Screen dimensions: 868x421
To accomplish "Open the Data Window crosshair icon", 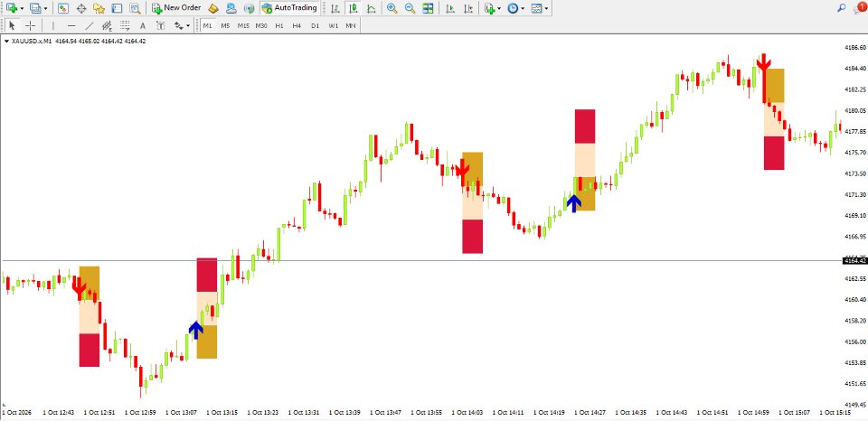I will (81, 8).
